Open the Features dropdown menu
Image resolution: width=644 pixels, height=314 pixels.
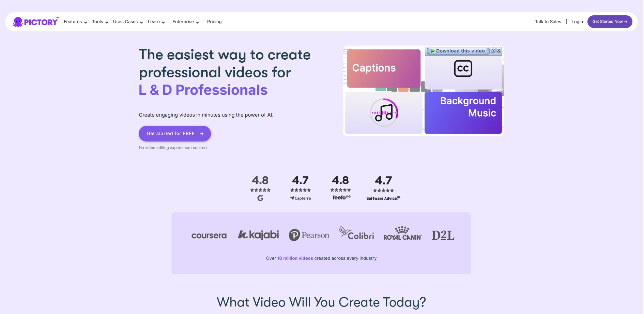point(75,22)
